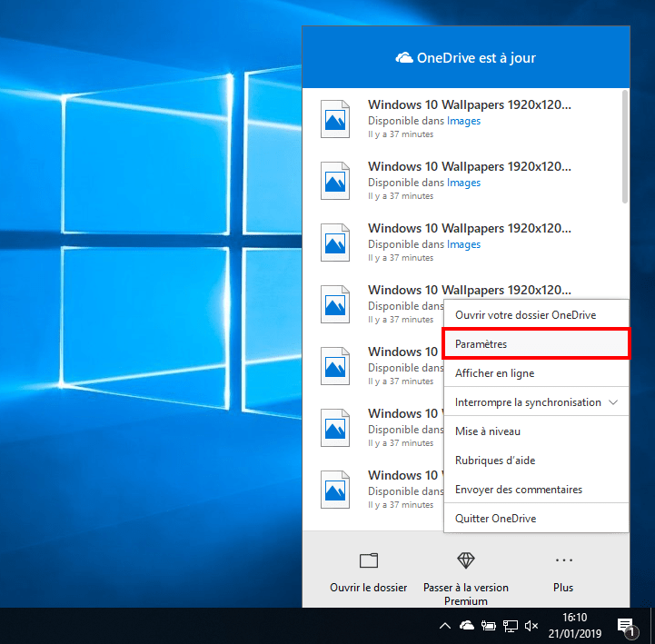Select Ouvrir votre dossier OneDrive

[536, 315]
